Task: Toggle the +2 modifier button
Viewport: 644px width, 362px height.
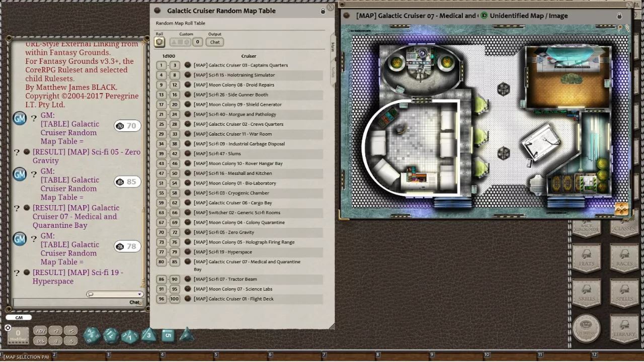Action: pyautogui.click(x=56, y=330)
